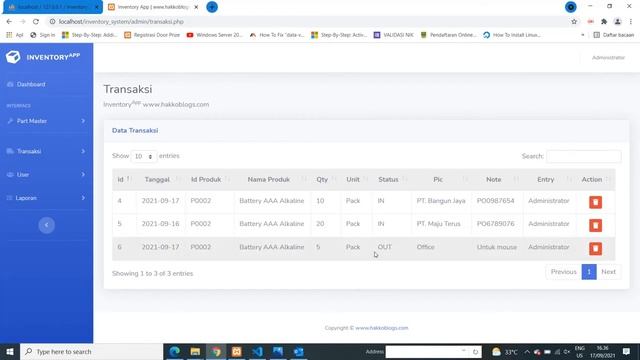Click the weather 33°C tray icon
Image resolution: width=640 pixels, height=360 pixels.
point(504,352)
